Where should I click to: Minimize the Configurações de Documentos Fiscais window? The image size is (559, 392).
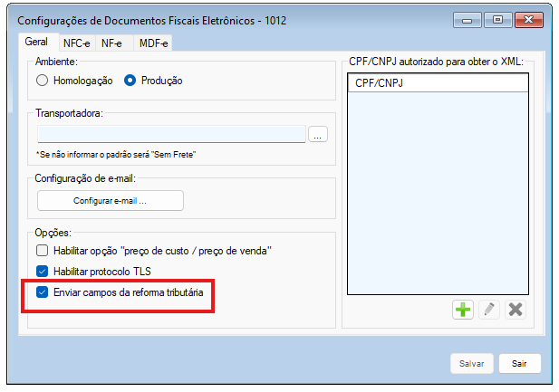(x=469, y=18)
